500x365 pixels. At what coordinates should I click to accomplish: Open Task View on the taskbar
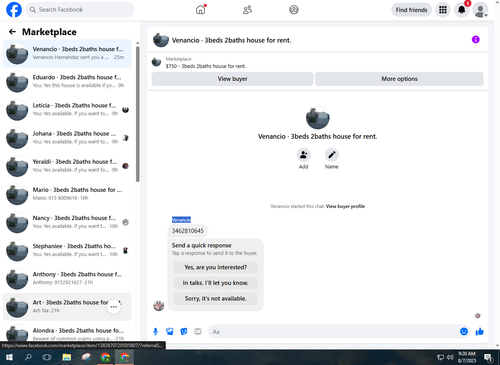[47, 357]
